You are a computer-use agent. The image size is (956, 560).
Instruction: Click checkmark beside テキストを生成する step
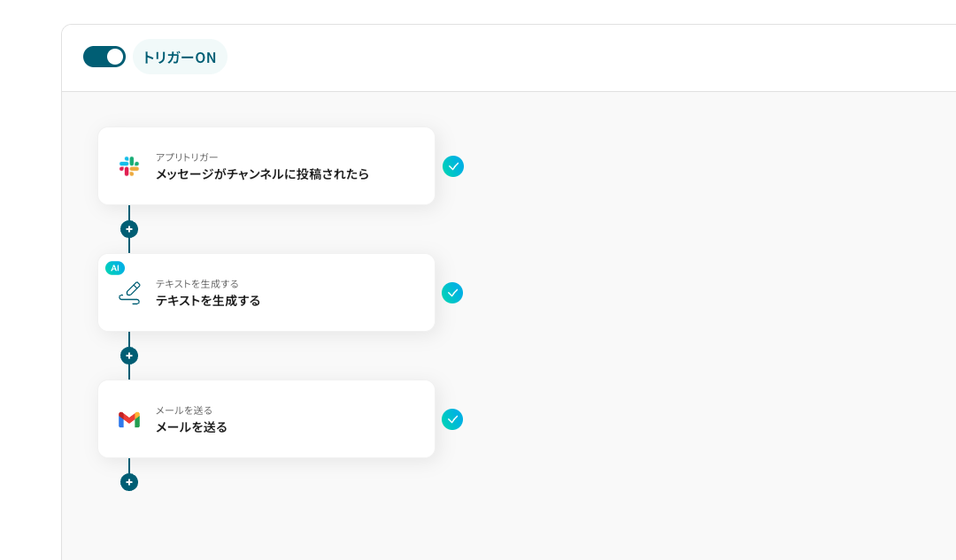pos(452,293)
